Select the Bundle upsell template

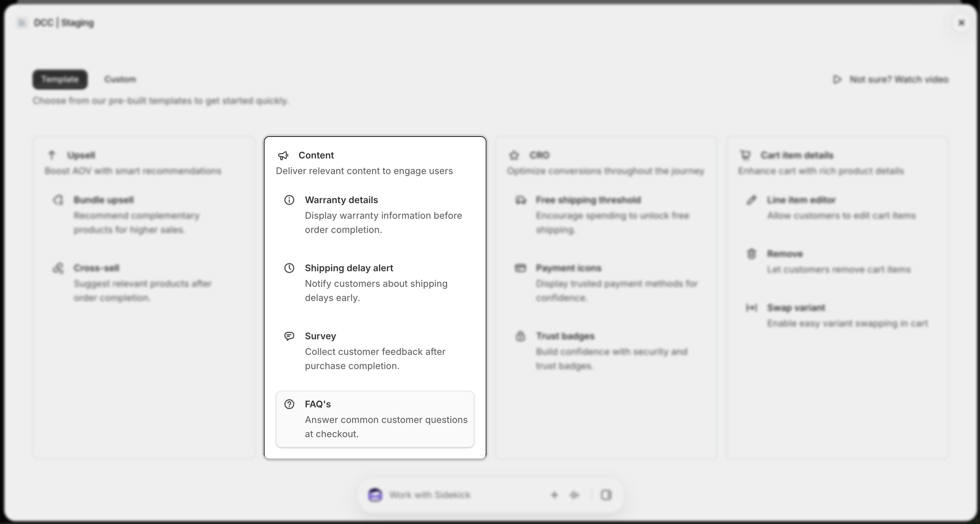pos(144,214)
